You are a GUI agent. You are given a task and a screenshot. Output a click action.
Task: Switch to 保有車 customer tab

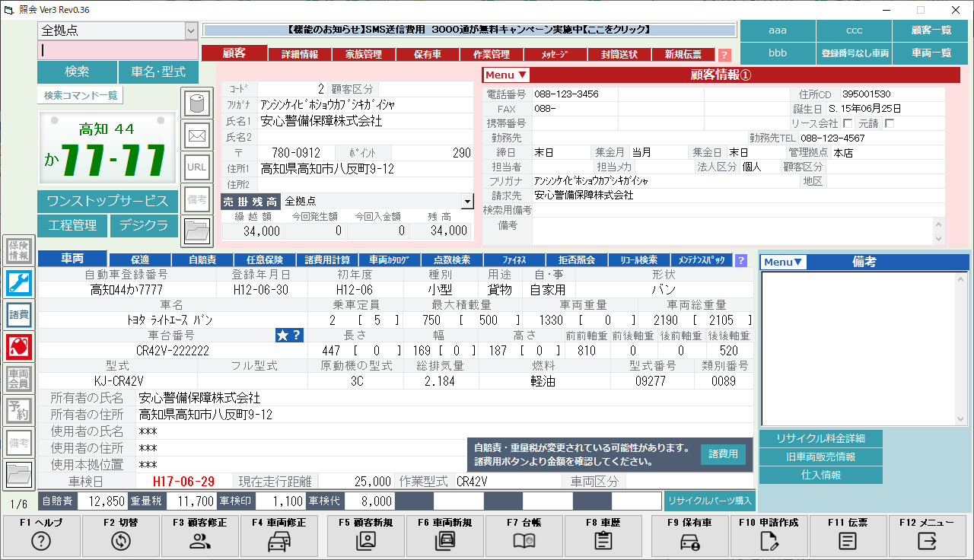point(427,55)
